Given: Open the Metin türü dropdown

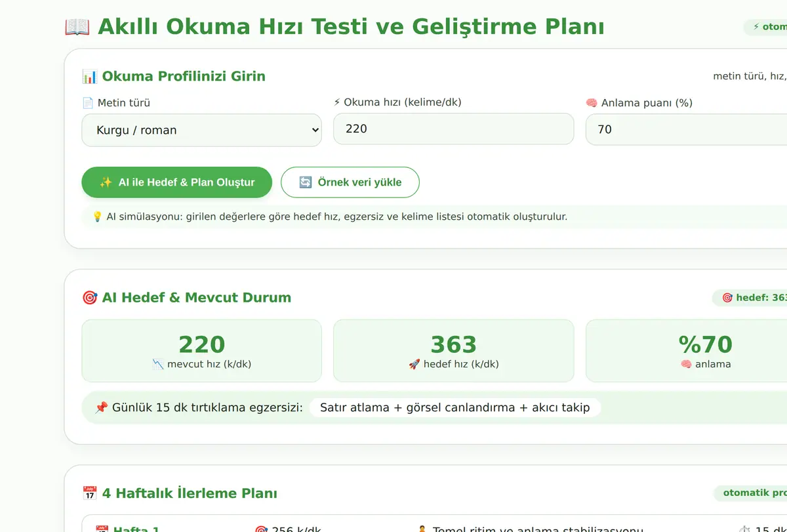Looking at the screenshot, I should pos(201,130).
